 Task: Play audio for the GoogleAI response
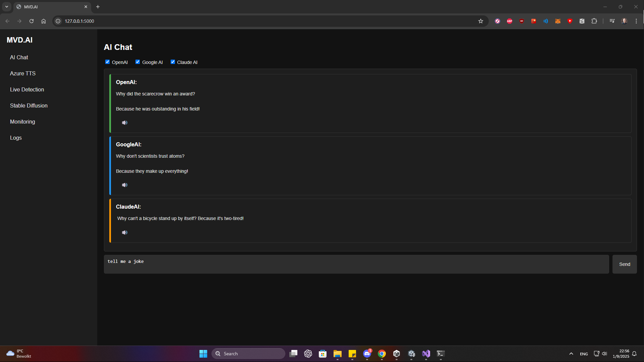click(x=124, y=185)
